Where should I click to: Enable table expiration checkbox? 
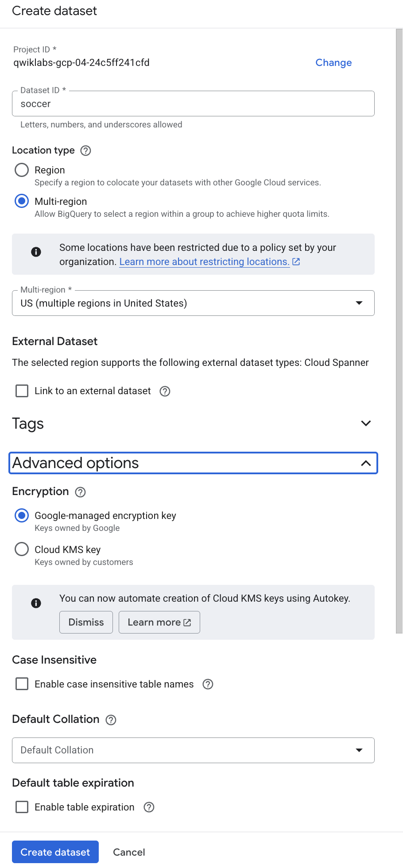22,807
